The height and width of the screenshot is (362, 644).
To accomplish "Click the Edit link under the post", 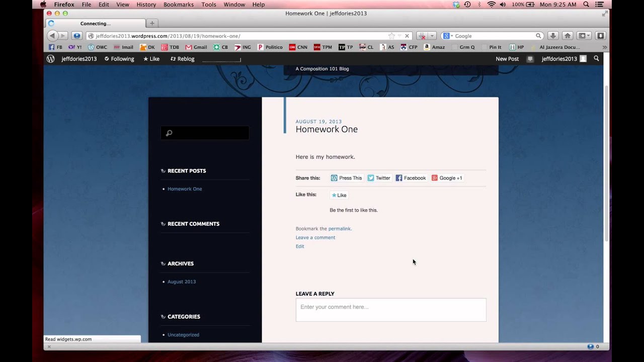I will pos(300,246).
